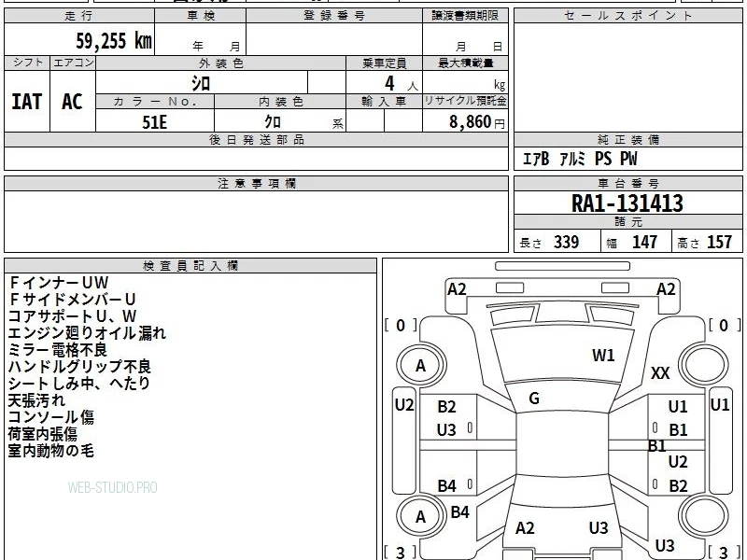Click the 内装色 header

[281, 102]
